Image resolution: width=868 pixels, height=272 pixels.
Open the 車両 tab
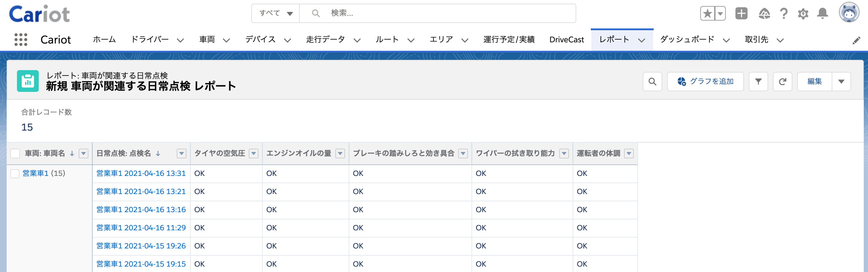pos(207,40)
